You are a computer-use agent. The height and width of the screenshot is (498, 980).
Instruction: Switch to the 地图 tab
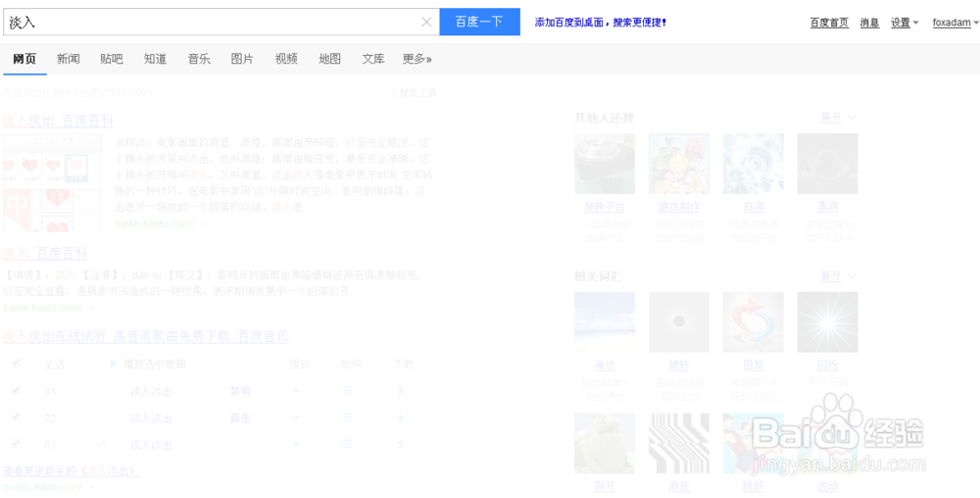(330, 60)
